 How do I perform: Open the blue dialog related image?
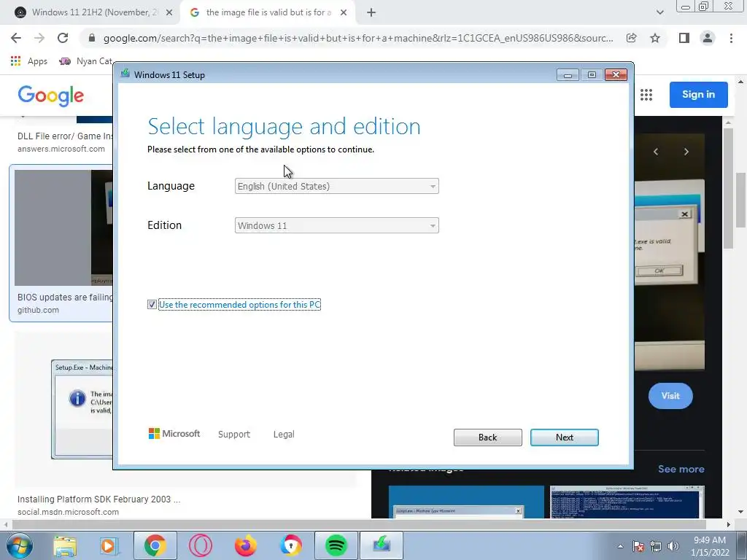(x=466, y=502)
